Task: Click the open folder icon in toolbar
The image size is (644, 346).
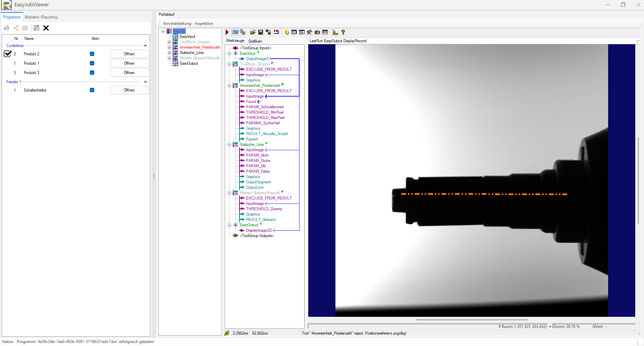Action: pos(253,32)
